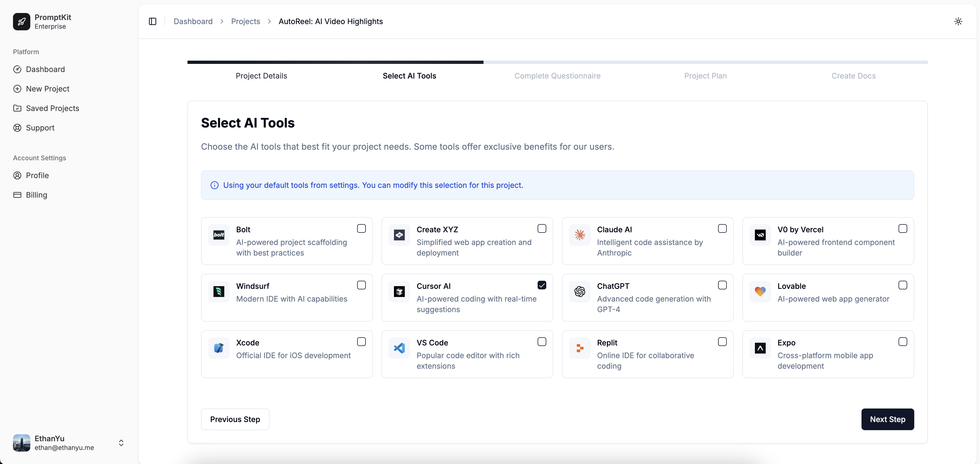Check the ChatGPT checkbox
The height and width of the screenshot is (464, 980).
click(x=722, y=285)
